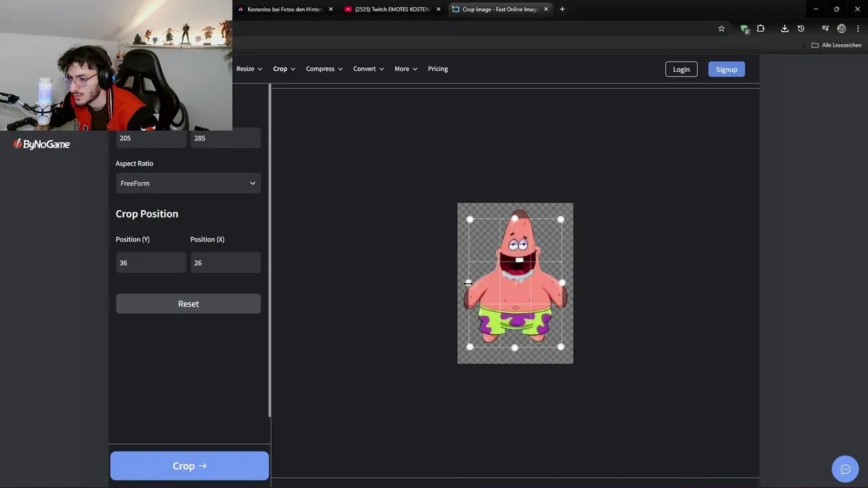
Task: Open the browser downloads icon
Action: (x=785, y=28)
